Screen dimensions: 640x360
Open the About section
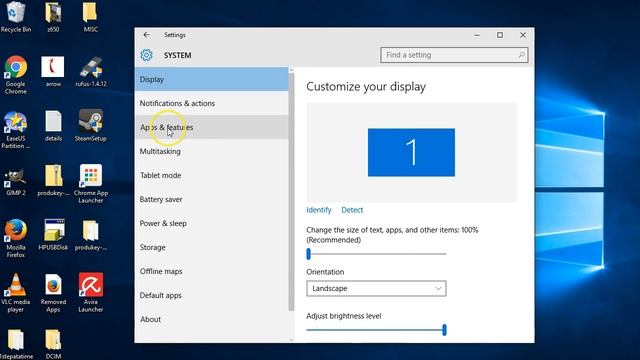(x=211, y=319)
